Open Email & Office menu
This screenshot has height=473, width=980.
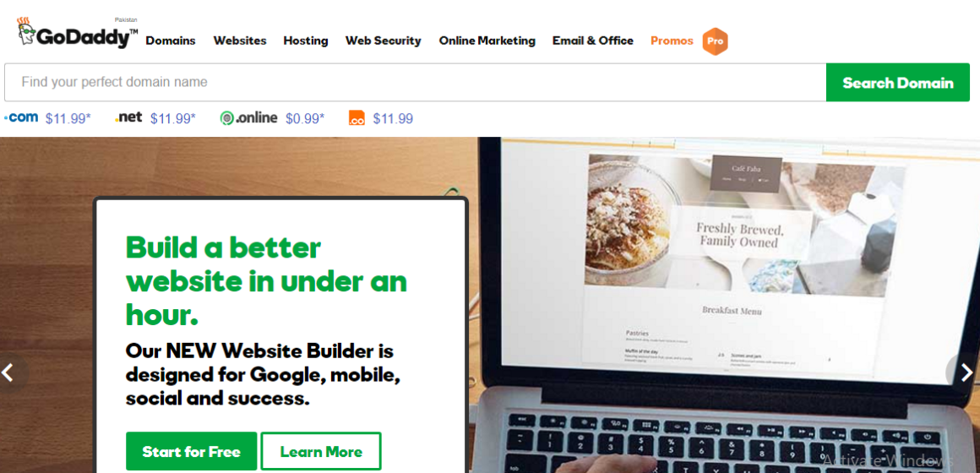tap(592, 41)
